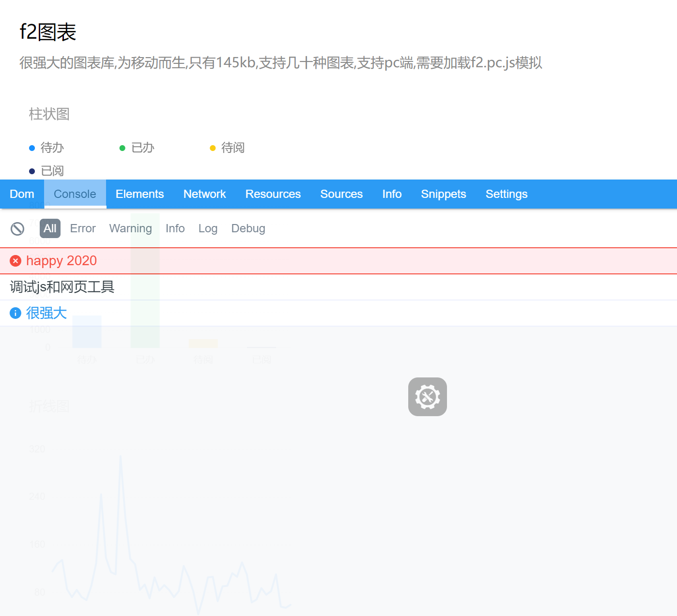Filter console to Debug messages
This screenshot has height=616, width=677.
248,228
